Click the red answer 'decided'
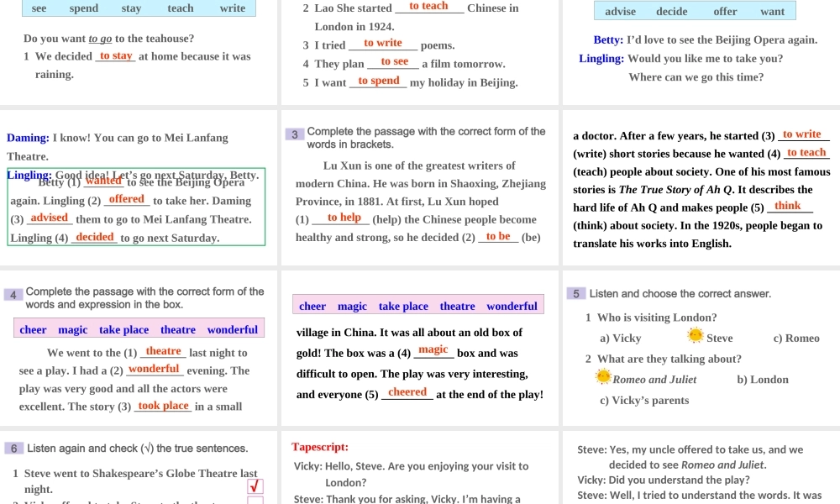The height and width of the screenshot is (504, 840). coord(95,237)
